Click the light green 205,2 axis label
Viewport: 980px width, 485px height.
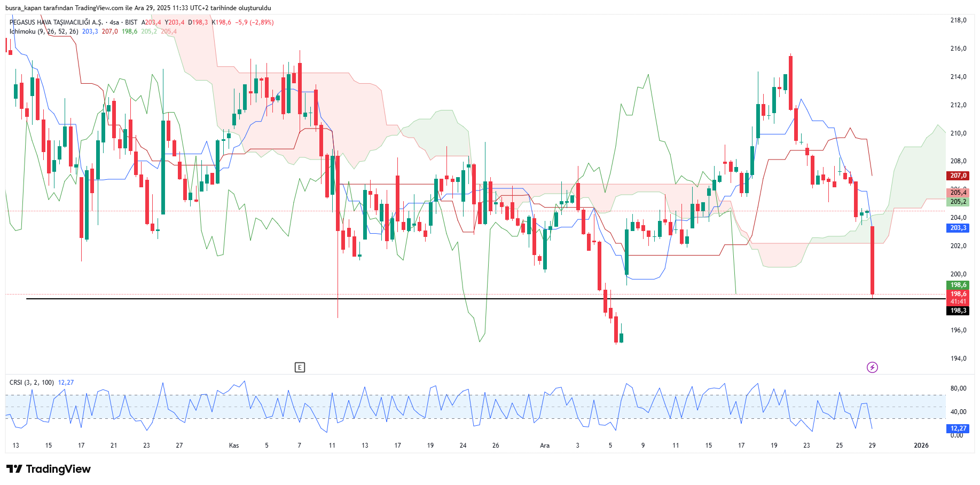pyautogui.click(x=958, y=202)
